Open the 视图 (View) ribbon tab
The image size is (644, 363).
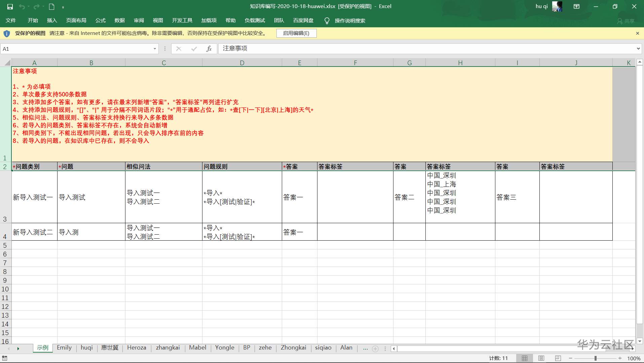pos(158,21)
